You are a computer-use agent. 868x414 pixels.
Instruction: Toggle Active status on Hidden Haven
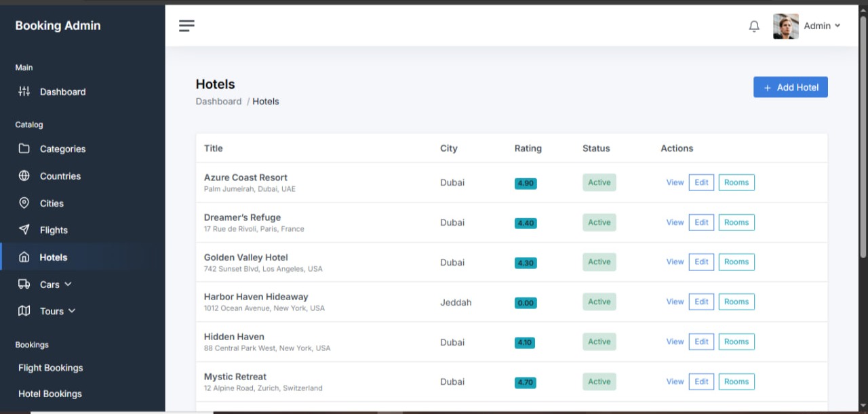click(x=599, y=341)
